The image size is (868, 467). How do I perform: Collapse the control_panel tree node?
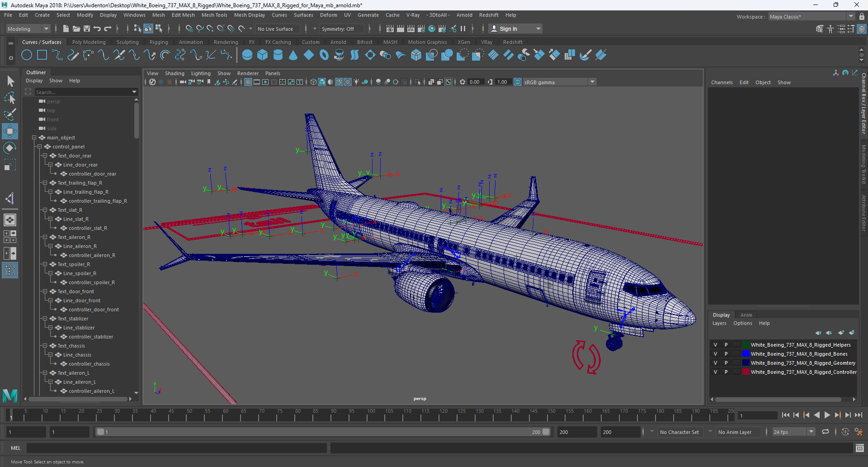(39, 147)
